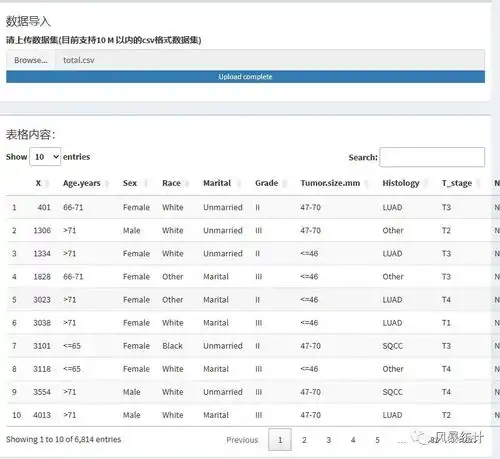This screenshot has height=459, width=500.
Task: Click Unmarried cell in row 3
Action: point(223,253)
